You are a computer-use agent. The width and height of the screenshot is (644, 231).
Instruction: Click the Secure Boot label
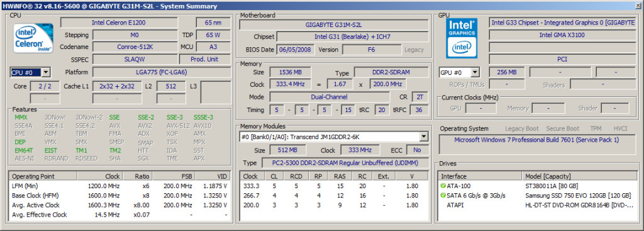[562, 128]
